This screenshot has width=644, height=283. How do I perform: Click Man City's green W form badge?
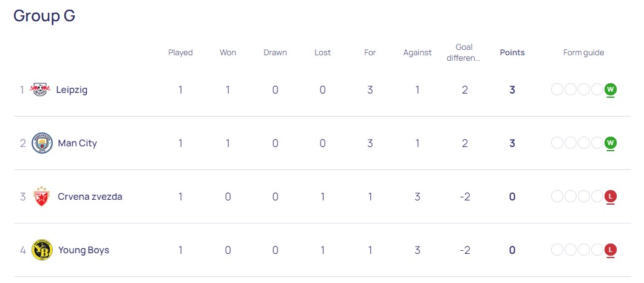point(611,143)
